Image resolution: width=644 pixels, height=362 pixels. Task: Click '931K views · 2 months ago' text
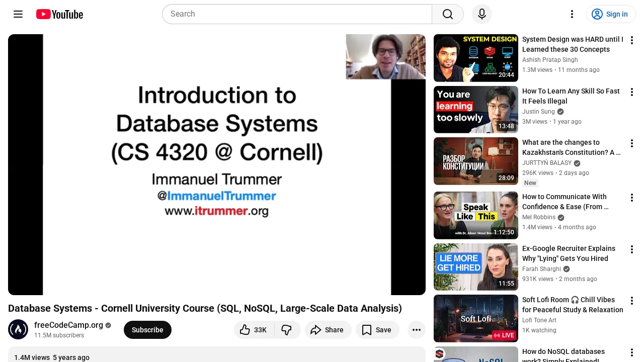[559, 279]
